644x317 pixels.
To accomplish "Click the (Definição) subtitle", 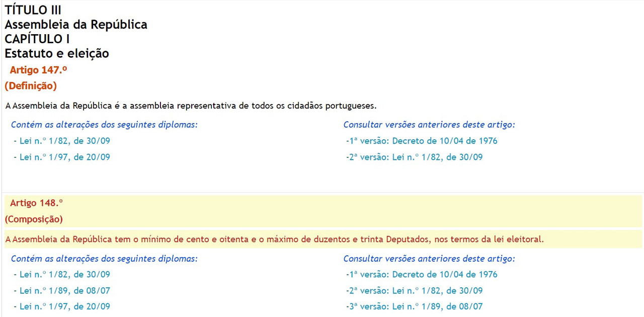I will click(x=31, y=86).
